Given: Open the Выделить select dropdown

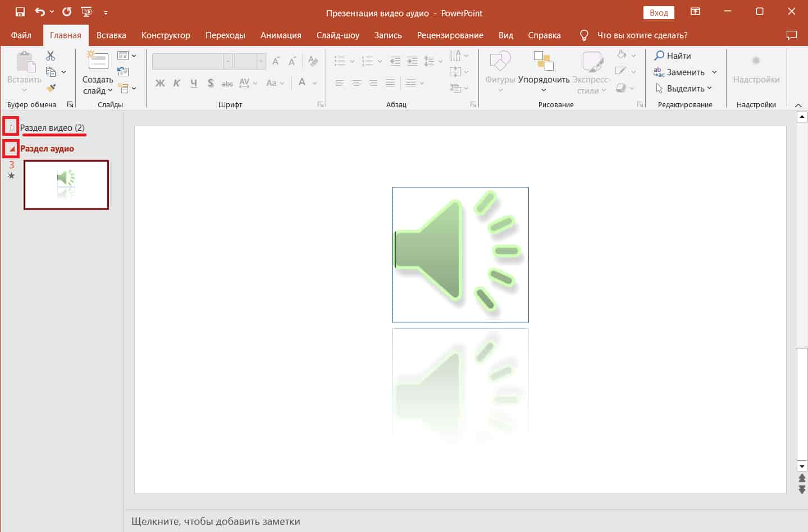Looking at the screenshot, I should pos(683,88).
